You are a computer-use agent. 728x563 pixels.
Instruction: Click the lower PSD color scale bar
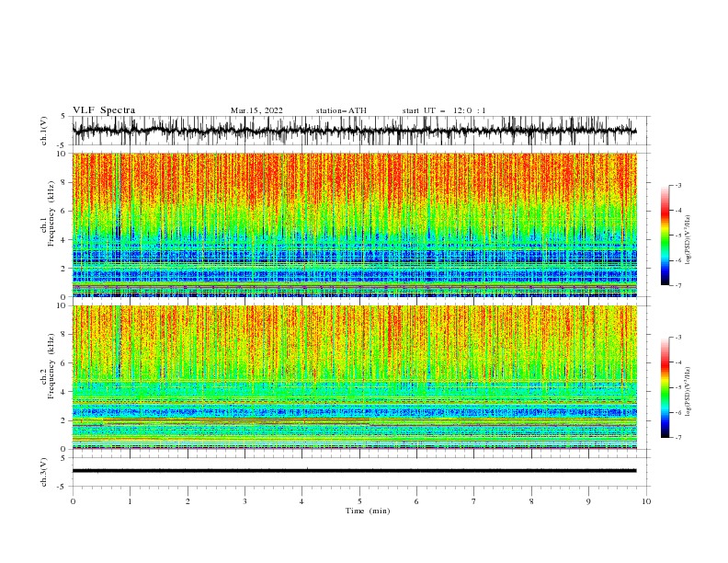coord(665,387)
